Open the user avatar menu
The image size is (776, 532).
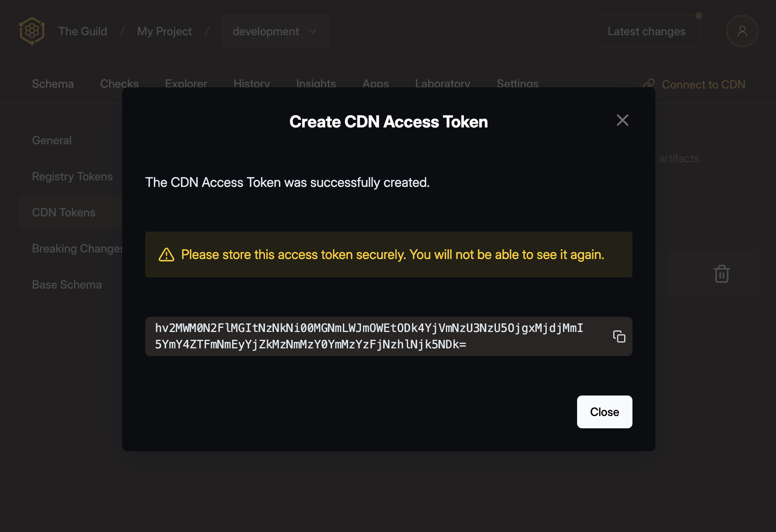742,31
